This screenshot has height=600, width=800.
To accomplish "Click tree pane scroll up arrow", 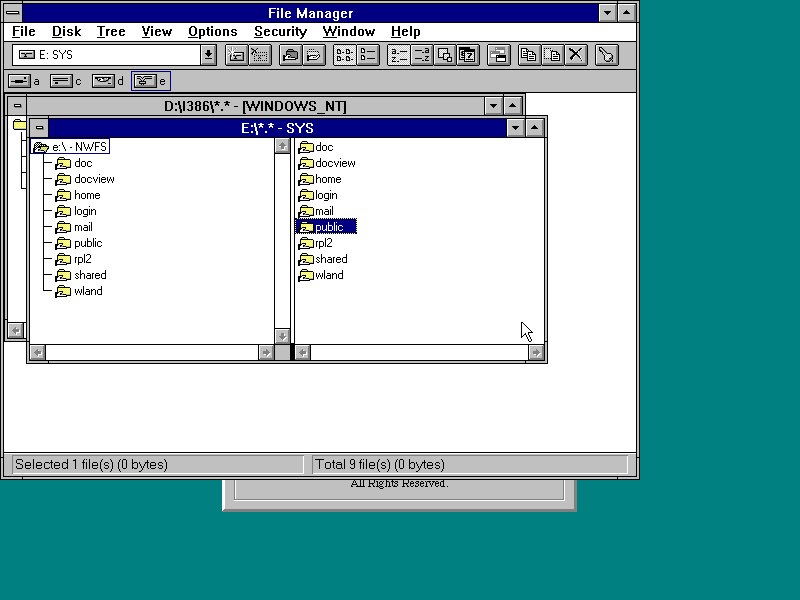I will coord(282,146).
